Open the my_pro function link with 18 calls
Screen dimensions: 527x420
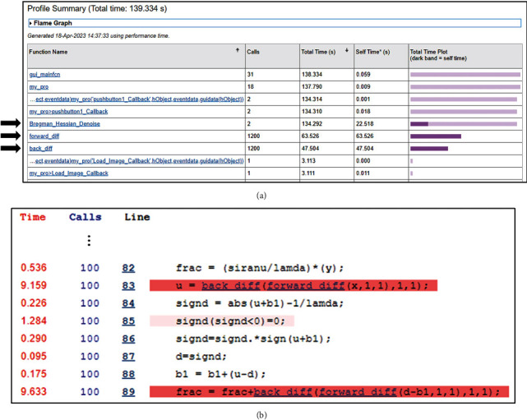pos(38,86)
